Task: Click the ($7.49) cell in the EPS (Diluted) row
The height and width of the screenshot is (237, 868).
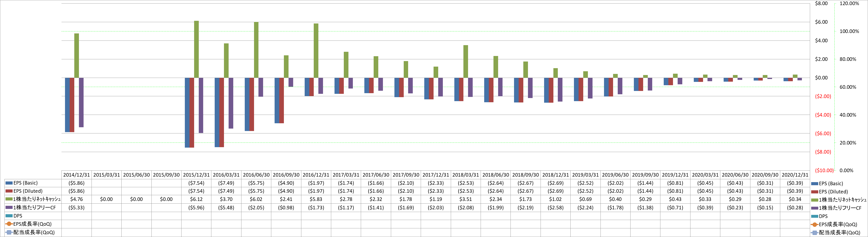Action: tap(226, 191)
